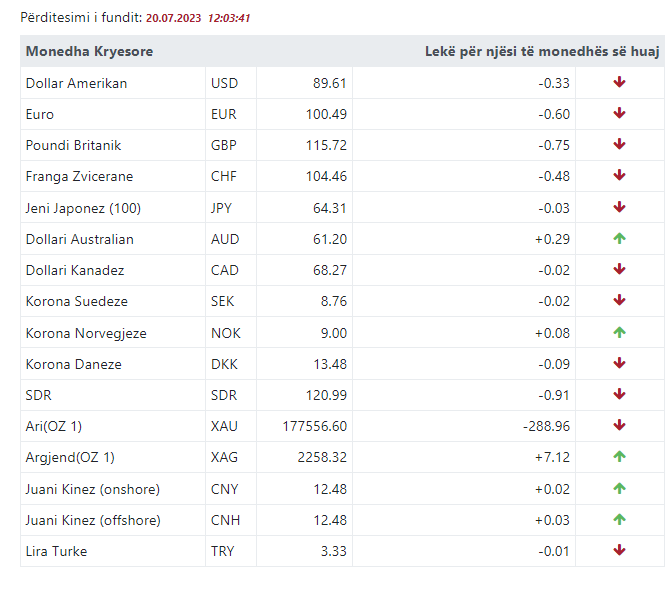Click the last update timestamp 12:03:41
The width and height of the screenshot is (669, 595).
coord(229,18)
